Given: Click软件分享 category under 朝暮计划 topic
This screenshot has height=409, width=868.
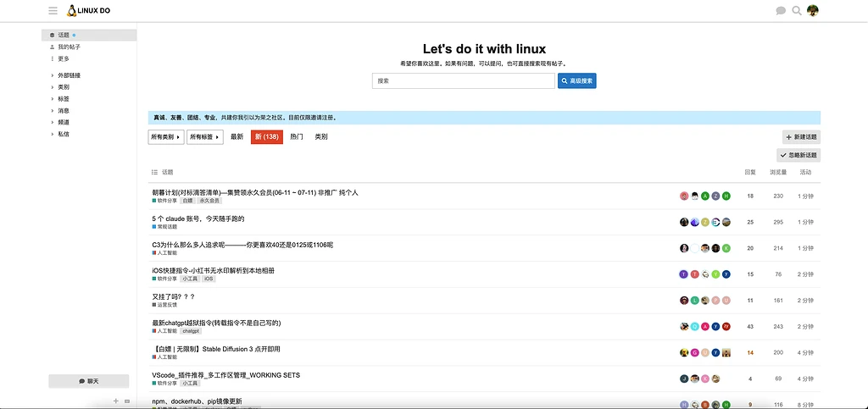Looking at the screenshot, I should tap(165, 201).
